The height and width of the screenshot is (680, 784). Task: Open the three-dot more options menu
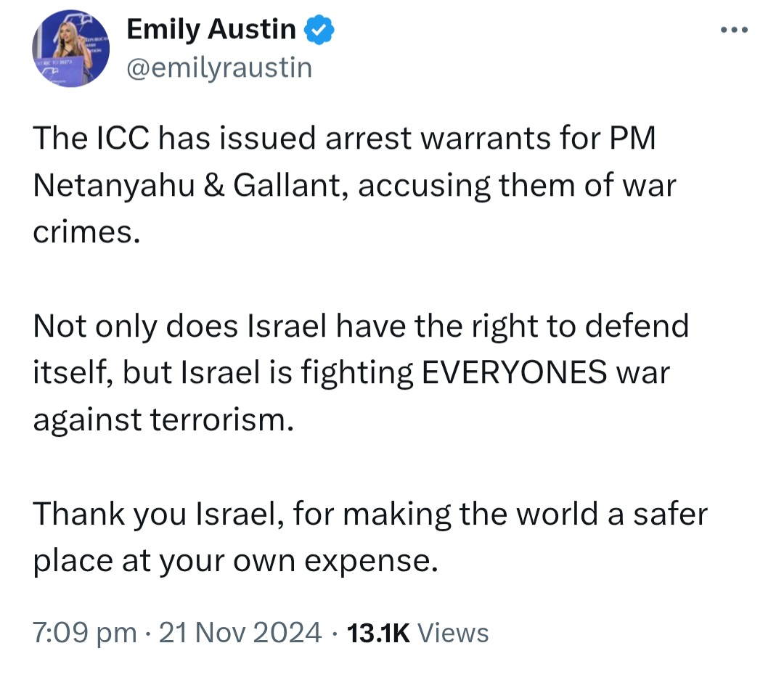pos(734,30)
